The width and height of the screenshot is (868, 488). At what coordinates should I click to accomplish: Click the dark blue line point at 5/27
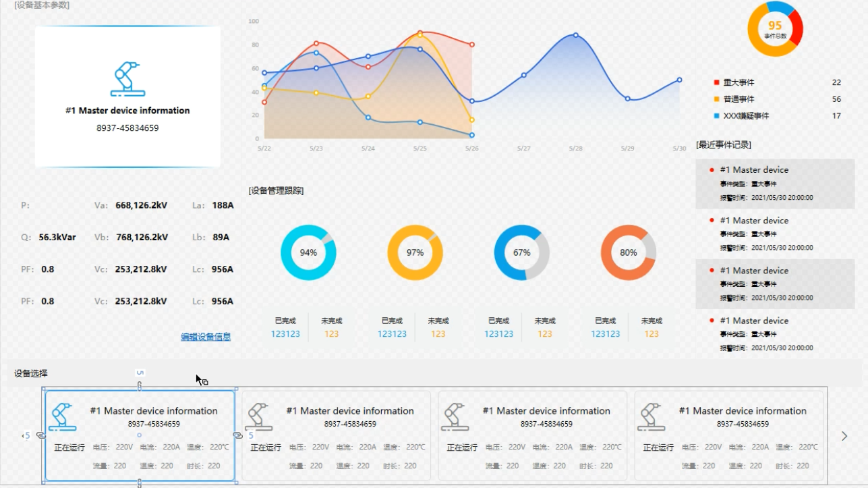point(523,75)
